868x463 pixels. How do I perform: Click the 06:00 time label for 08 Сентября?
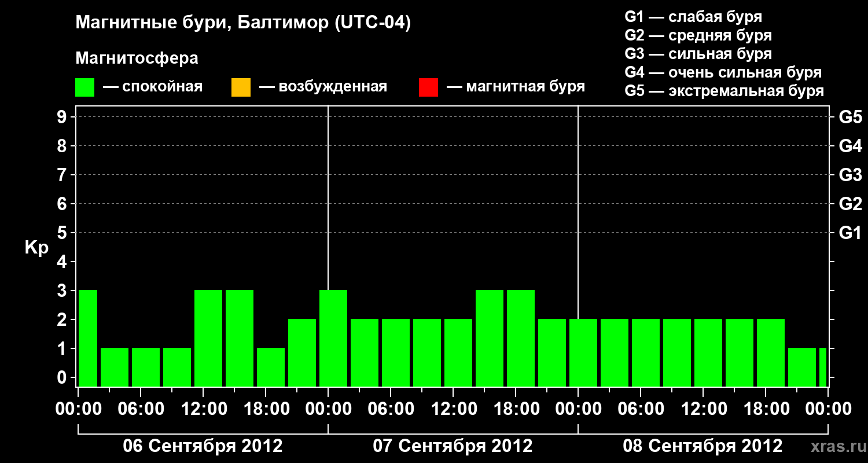[x=641, y=409]
